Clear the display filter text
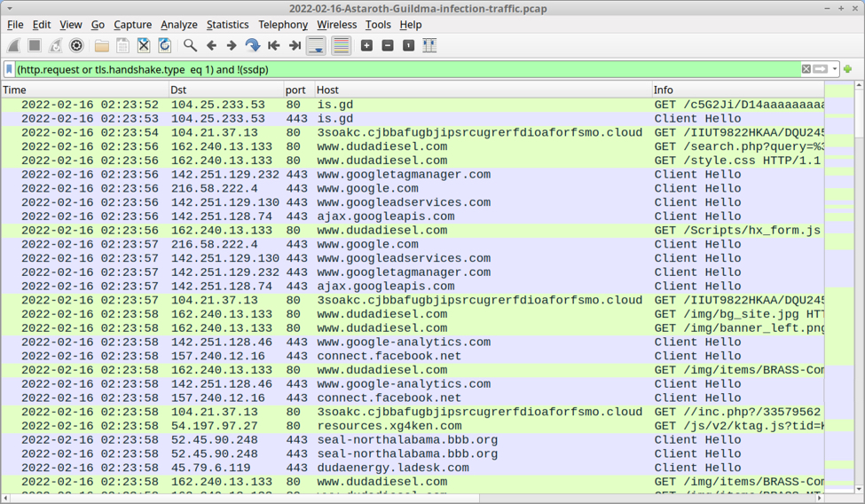Viewport: 865px width, 504px height. click(x=806, y=69)
